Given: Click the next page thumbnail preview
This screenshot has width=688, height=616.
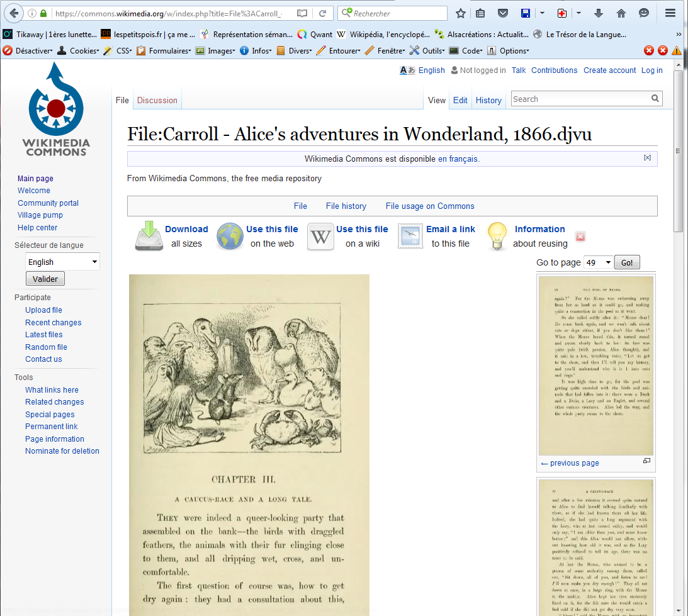Looking at the screenshot, I should click(x=595, y=545).
